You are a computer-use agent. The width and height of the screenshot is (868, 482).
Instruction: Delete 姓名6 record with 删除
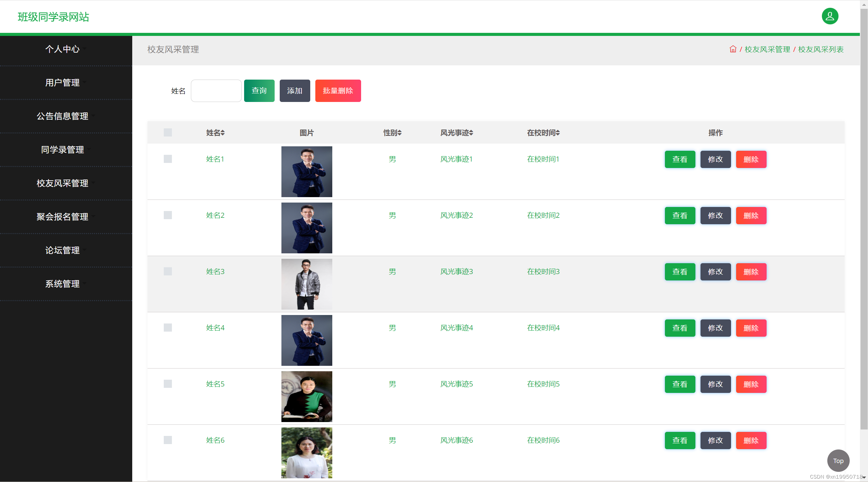(x=751, y=440)
